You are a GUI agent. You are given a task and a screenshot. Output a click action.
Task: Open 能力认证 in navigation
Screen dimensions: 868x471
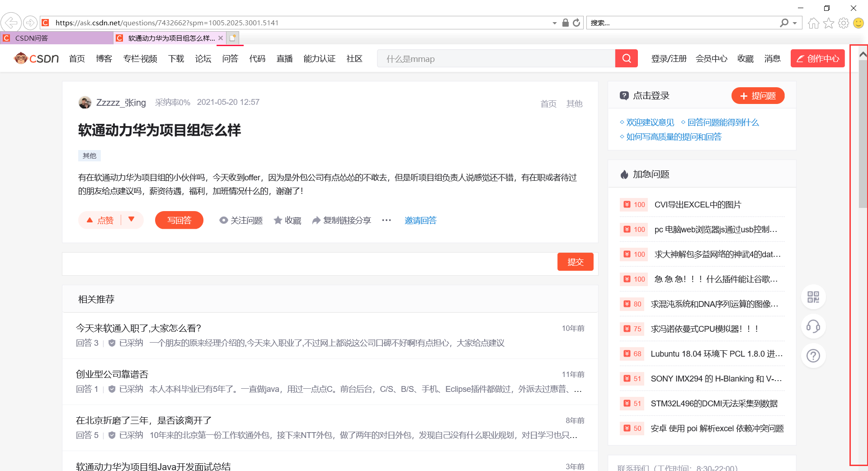[320, 58]
